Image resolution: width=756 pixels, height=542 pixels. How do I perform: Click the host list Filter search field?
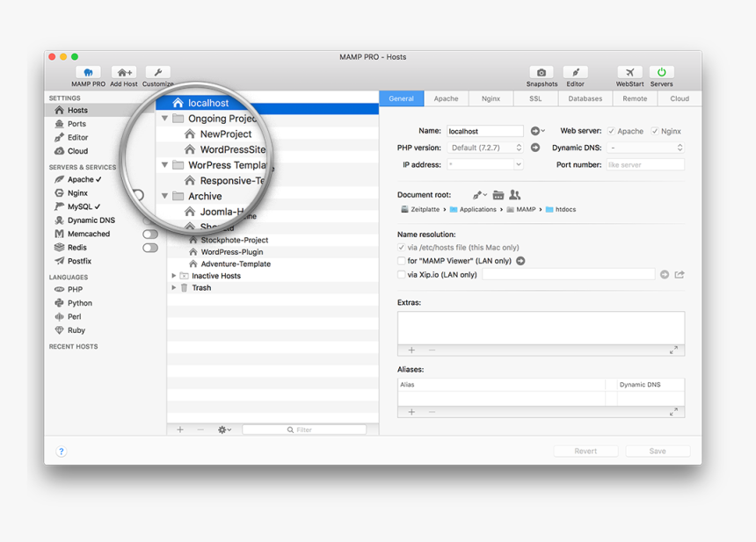(x=304, y=430)
